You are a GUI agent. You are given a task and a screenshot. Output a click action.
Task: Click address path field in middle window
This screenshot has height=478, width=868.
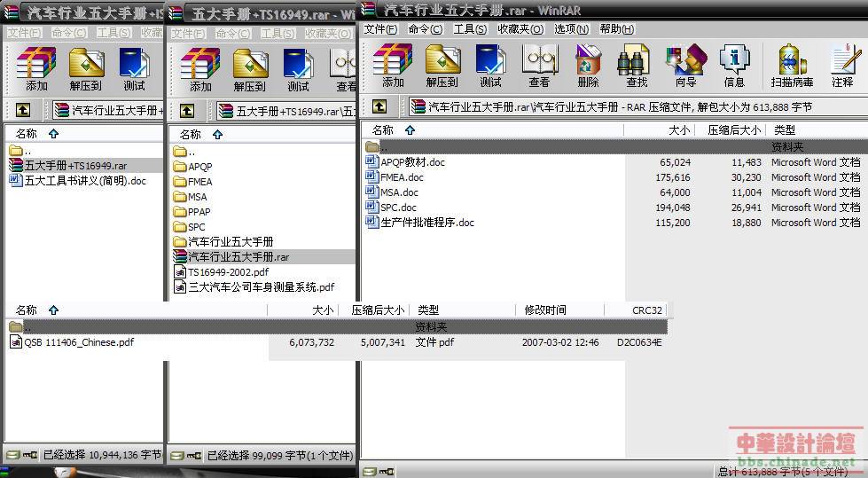pos(285,112)
